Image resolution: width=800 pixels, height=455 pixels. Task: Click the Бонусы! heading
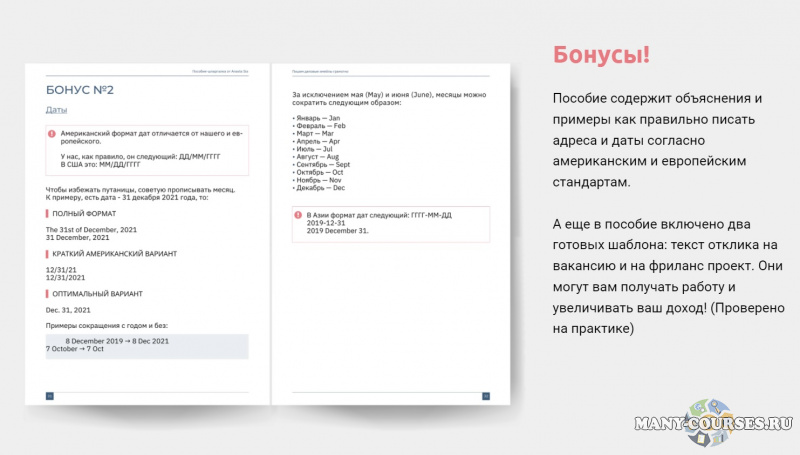point(601,55)
